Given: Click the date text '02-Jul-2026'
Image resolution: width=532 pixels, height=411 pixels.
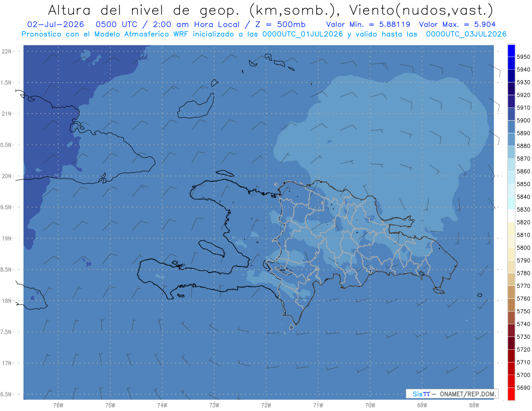Looking at the screenshot, I should (55, 24).
